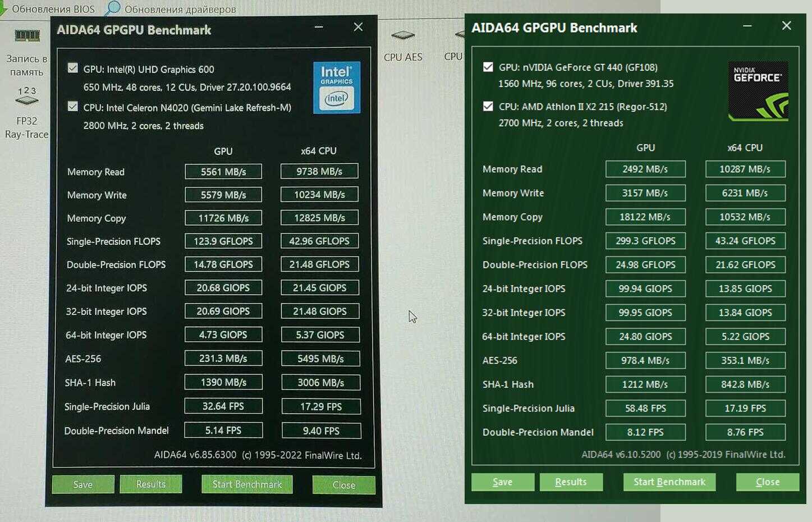Select the 4.73 GIOPS 64-bit Integer value
Image resolution: width=812 pixels, height=522 pixels.
[223, 335]
